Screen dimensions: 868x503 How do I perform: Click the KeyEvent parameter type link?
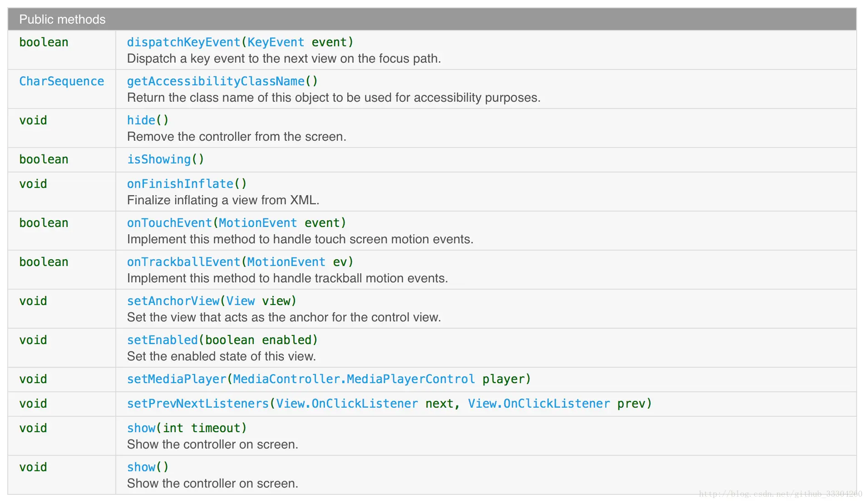276,42
